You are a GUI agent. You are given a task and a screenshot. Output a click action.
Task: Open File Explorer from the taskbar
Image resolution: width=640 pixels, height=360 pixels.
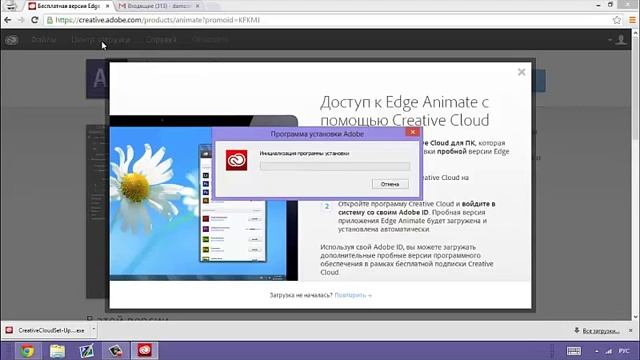click(57, 351)
